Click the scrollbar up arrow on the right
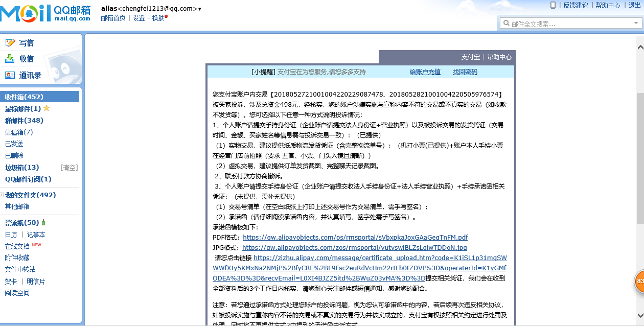The width and height of the screenshot is (644, 327). coord(640,46)
